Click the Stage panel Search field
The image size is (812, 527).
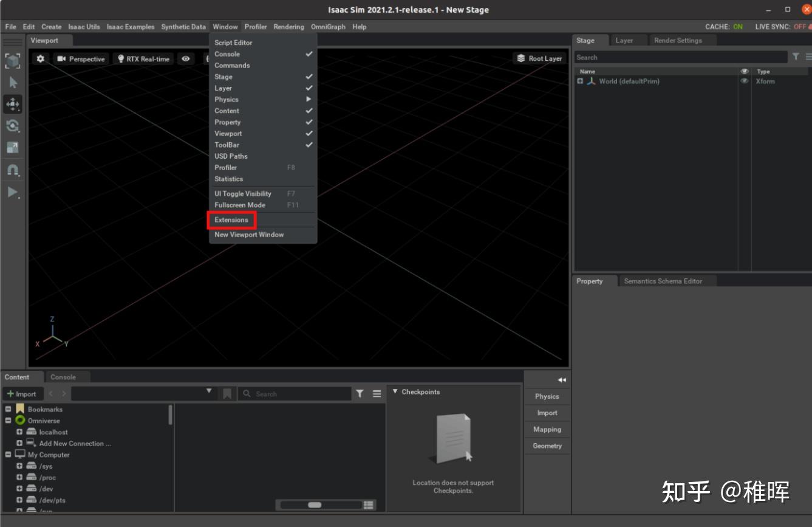click(x=681, y=57)
